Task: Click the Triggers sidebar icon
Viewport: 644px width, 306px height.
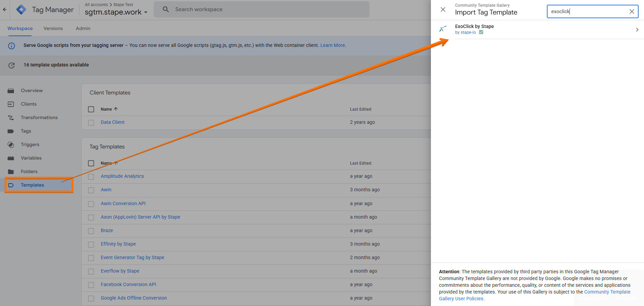Action: [11, 145]
